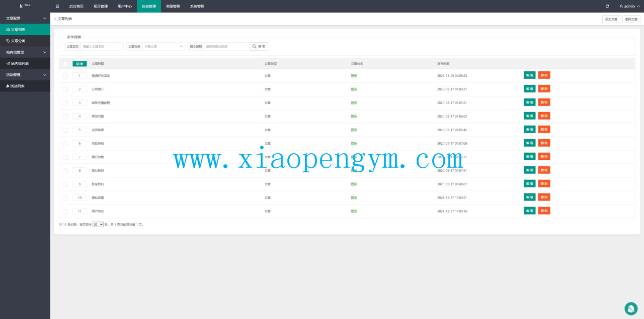Check the box for row 5
Screen dimensions: 644x319
coord(65,130)
